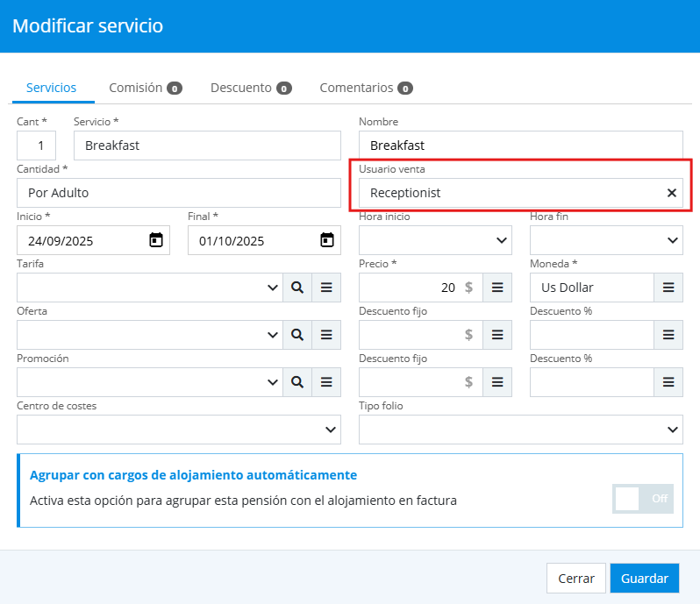Open the Inicio date calendar picker

click(156, 240)
